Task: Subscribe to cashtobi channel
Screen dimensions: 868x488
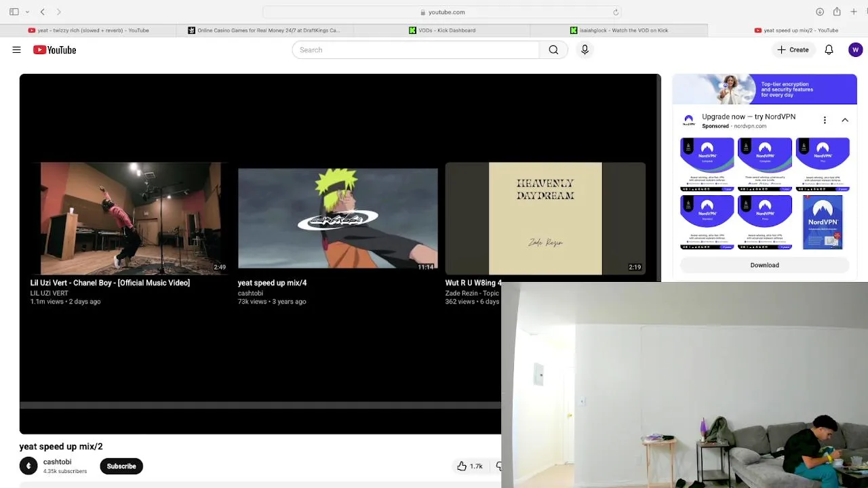Action: click(121, 466)
